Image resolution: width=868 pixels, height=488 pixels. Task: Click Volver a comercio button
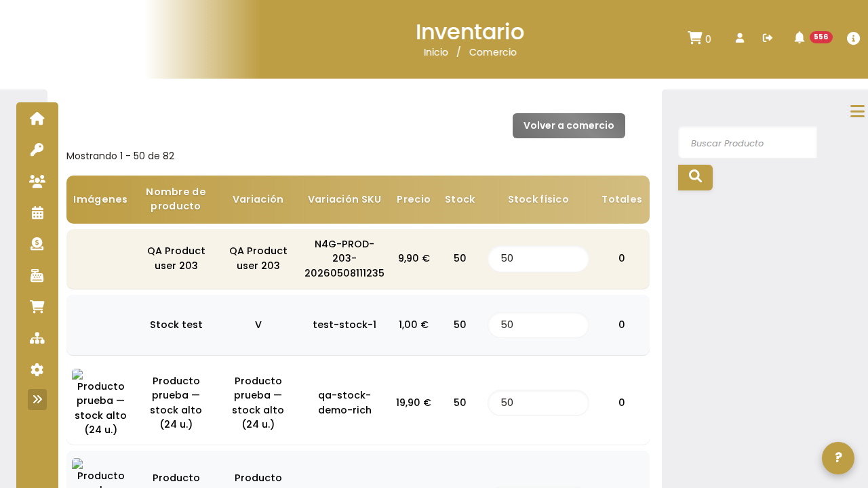pos(569,125)
